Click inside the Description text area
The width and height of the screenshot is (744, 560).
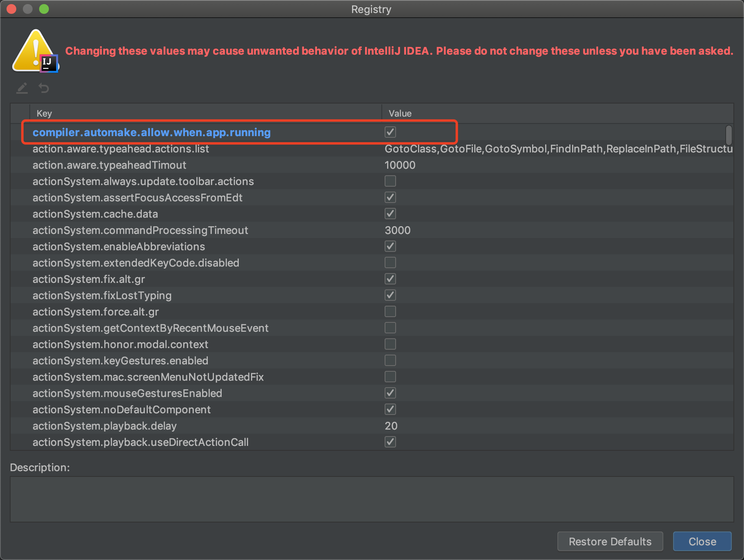click(x=372, y=499)
